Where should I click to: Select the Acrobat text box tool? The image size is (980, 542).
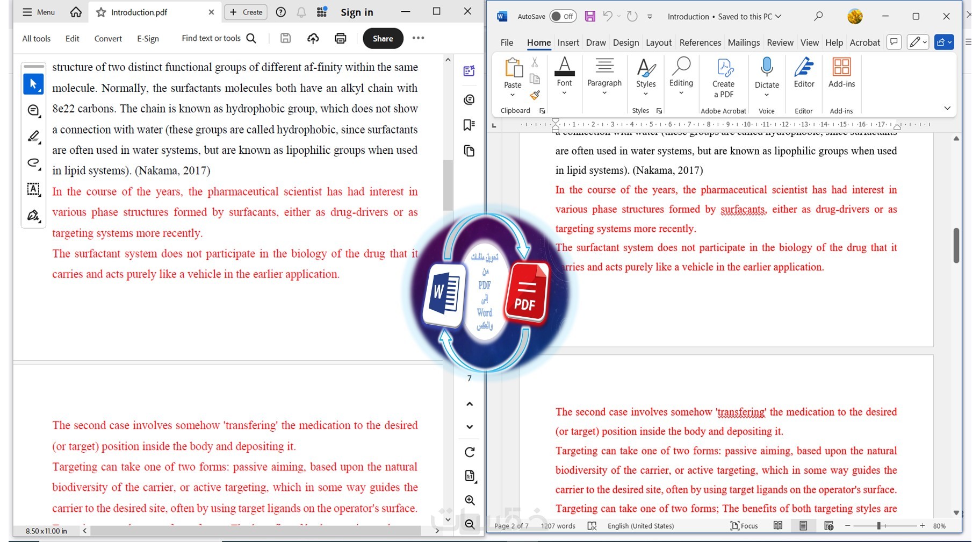33,189
